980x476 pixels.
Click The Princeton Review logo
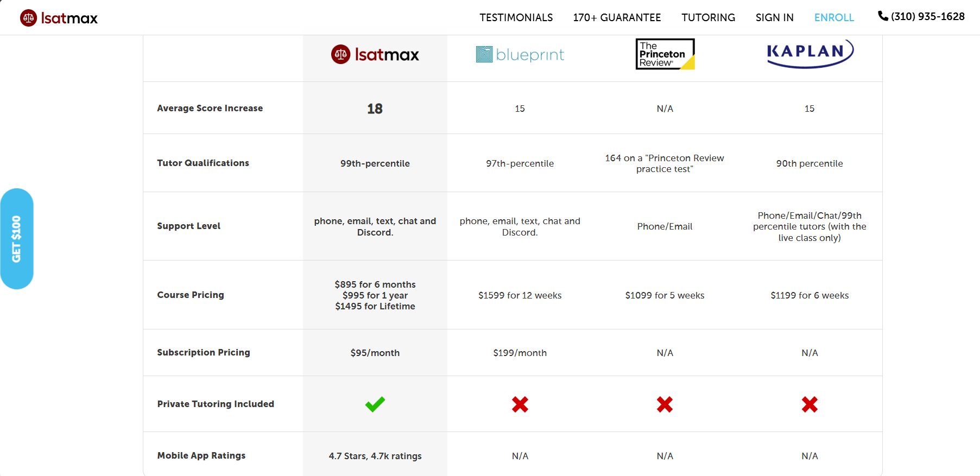(x=665, y=54)
